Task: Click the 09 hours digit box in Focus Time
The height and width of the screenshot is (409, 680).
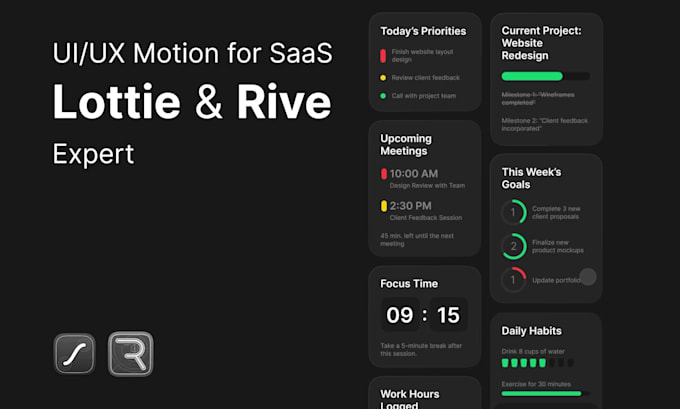Action: [x=400, y=314]
